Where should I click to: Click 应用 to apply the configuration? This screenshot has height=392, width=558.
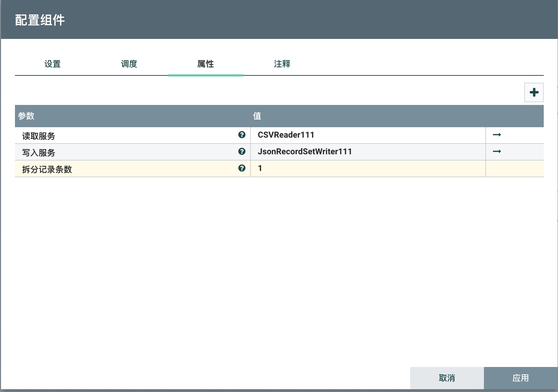coord(520,378)
